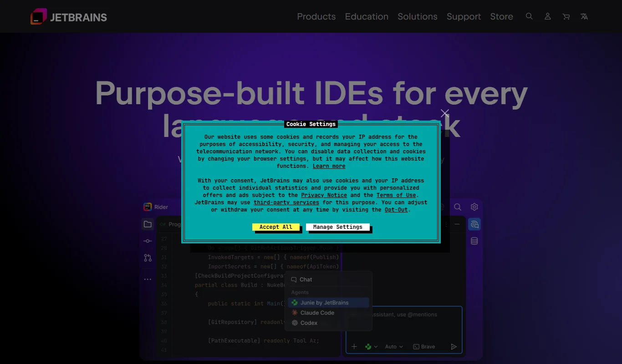Viewport: 622px width, 364px height.
Task: Go to the Store link
Action: tap(502, 16)
